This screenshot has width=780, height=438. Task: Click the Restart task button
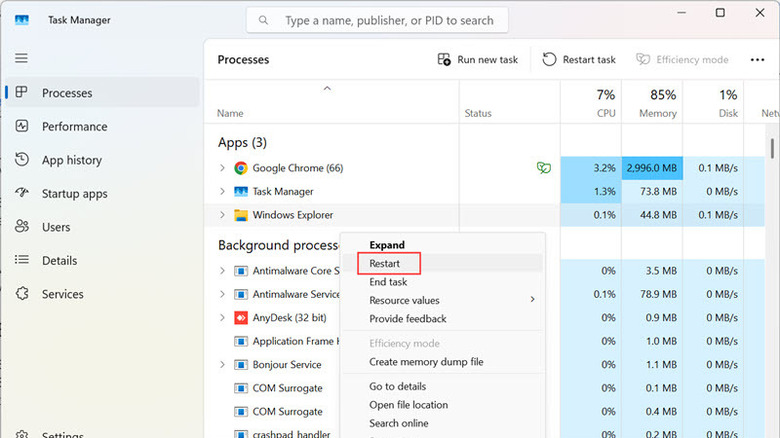(x=579, y=60)
